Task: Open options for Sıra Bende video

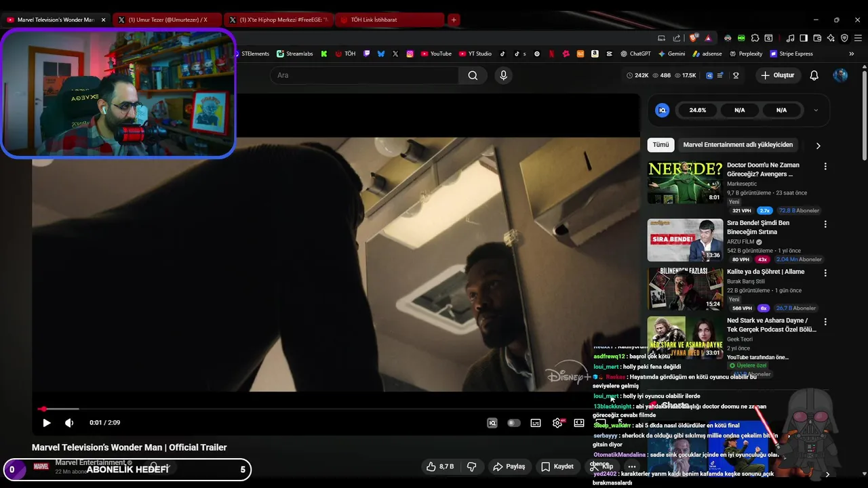Action: (x=825, y=224)
